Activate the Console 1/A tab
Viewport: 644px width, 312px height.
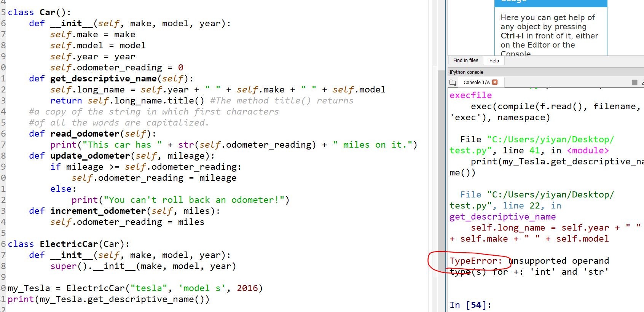tap(476, 83)
